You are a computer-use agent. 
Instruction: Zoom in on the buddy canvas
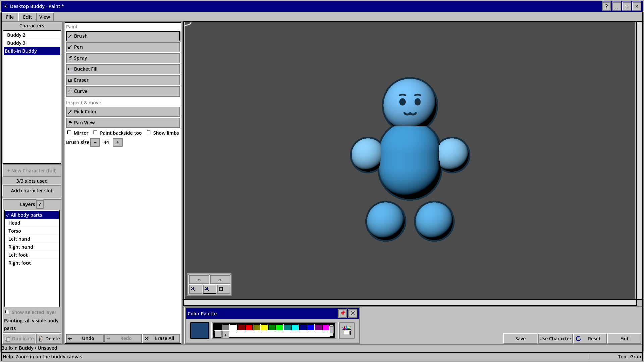(209, 289)
